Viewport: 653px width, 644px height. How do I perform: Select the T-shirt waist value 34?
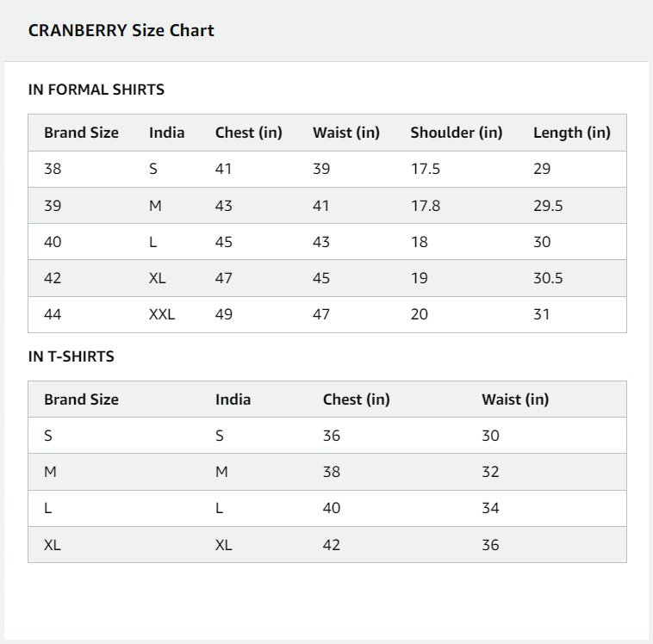coord(490,508)
